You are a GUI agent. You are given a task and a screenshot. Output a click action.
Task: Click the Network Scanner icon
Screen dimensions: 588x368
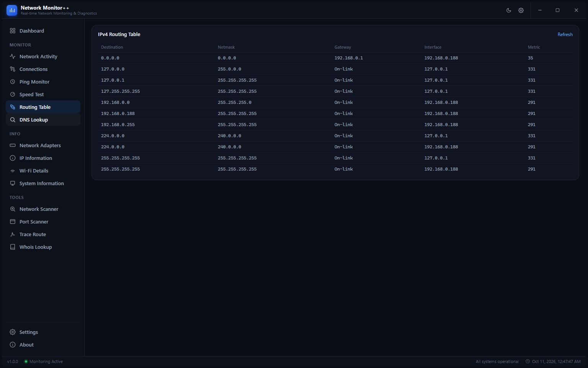pyautogui.click(x=13, y=209)
